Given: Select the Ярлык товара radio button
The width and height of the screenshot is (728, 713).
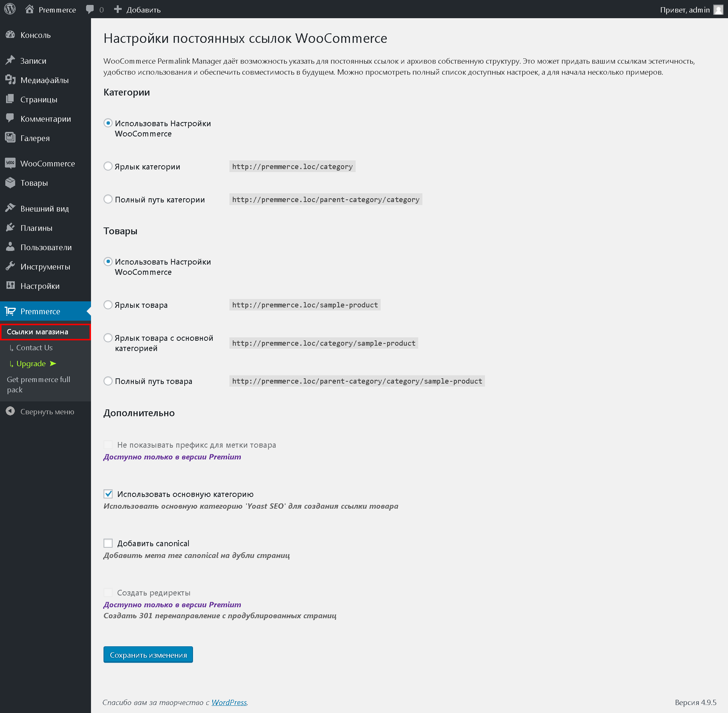Looking at the screenshot, I should pyautogui.click(x=108, y=304).
